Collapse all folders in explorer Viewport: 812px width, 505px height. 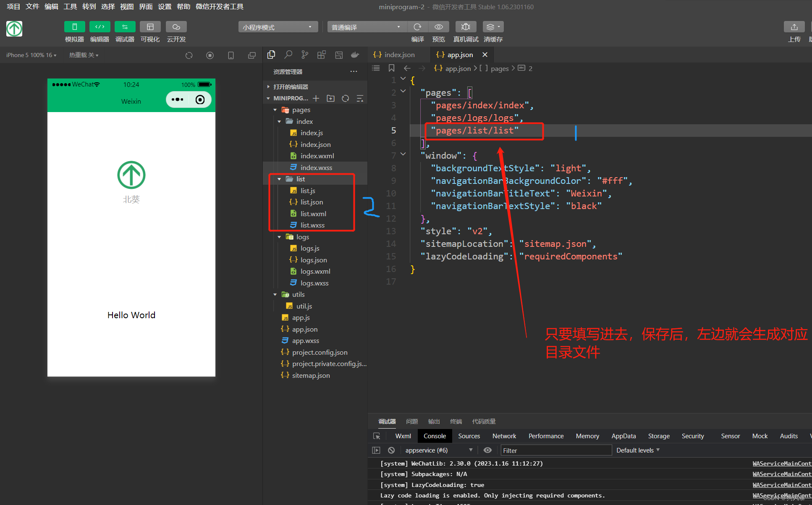point(360,98)
